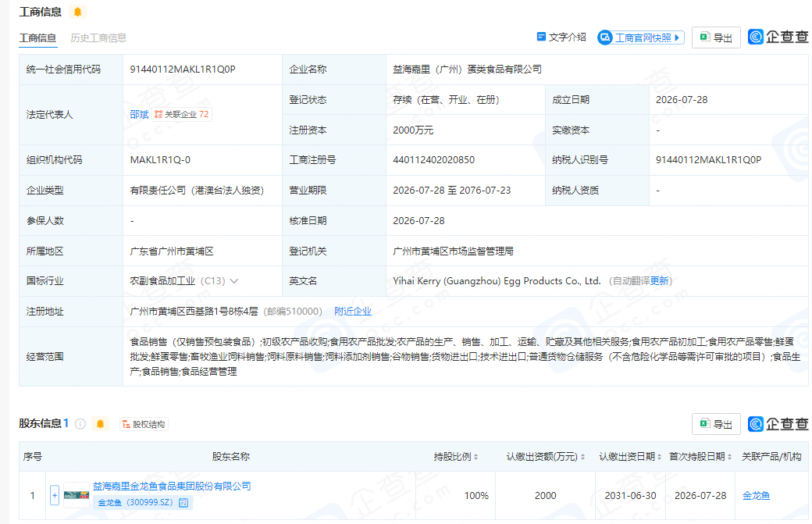Select registration number 440112402020850
Screen dimensions: 812x524
[434, 160]
